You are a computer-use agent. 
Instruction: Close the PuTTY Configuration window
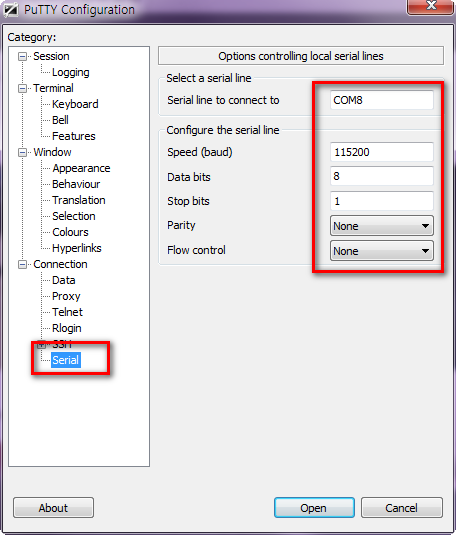point(431,6)
